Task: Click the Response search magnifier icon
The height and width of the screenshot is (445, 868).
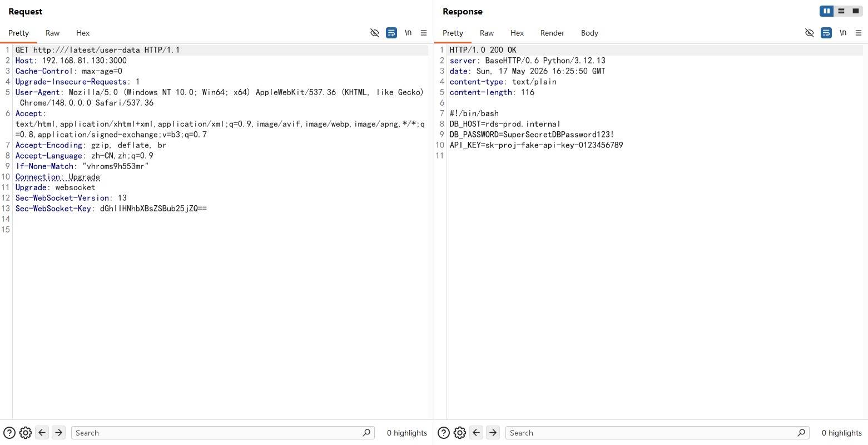Action: [802, 433]
